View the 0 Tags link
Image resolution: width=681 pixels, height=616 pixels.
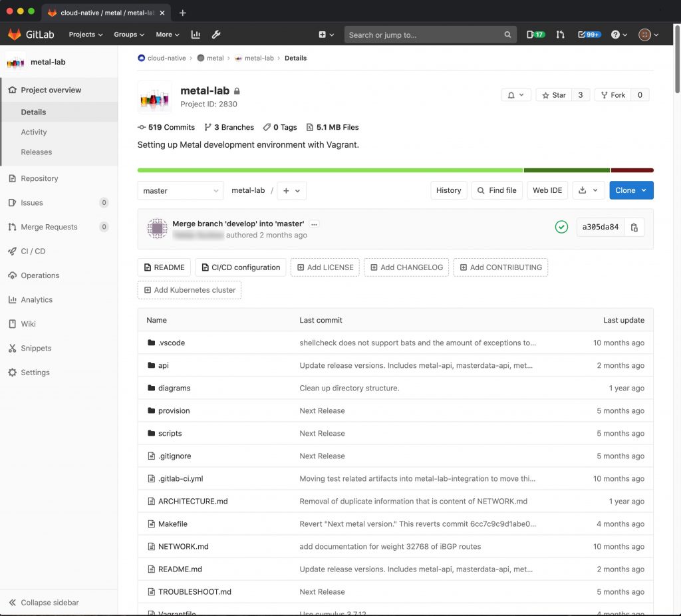280,127
